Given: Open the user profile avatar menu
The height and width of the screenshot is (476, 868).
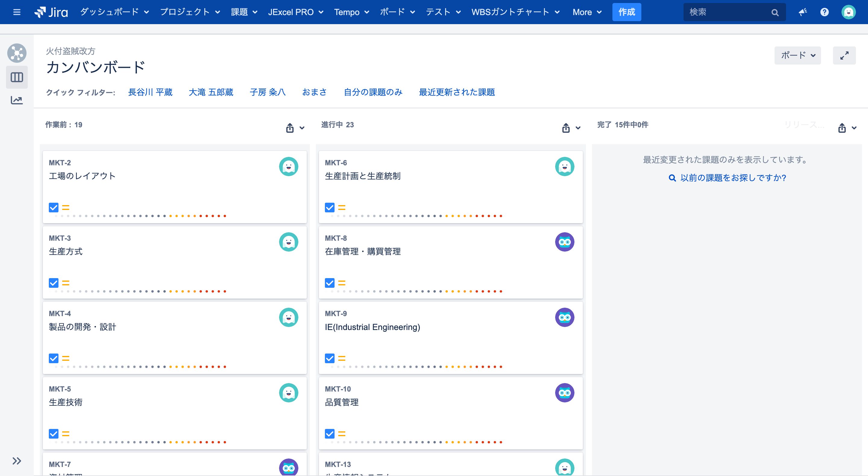Looking at the screenshot, I should [x=848, y=12].
